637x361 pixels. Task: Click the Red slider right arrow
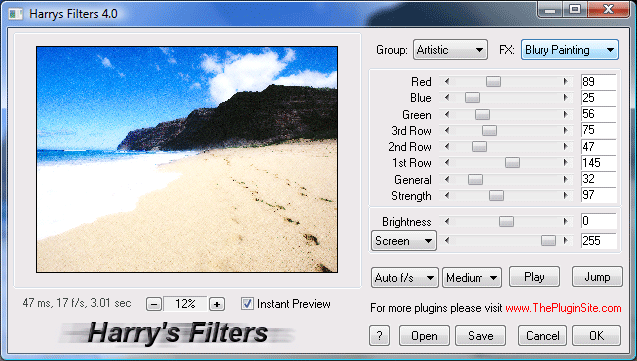(x=566, y=82)
